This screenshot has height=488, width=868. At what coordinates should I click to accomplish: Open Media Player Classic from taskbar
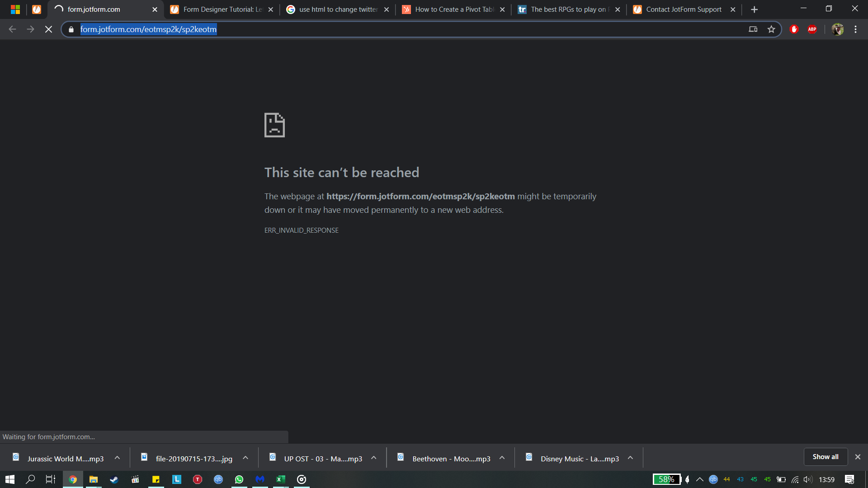tap(135, 479)
